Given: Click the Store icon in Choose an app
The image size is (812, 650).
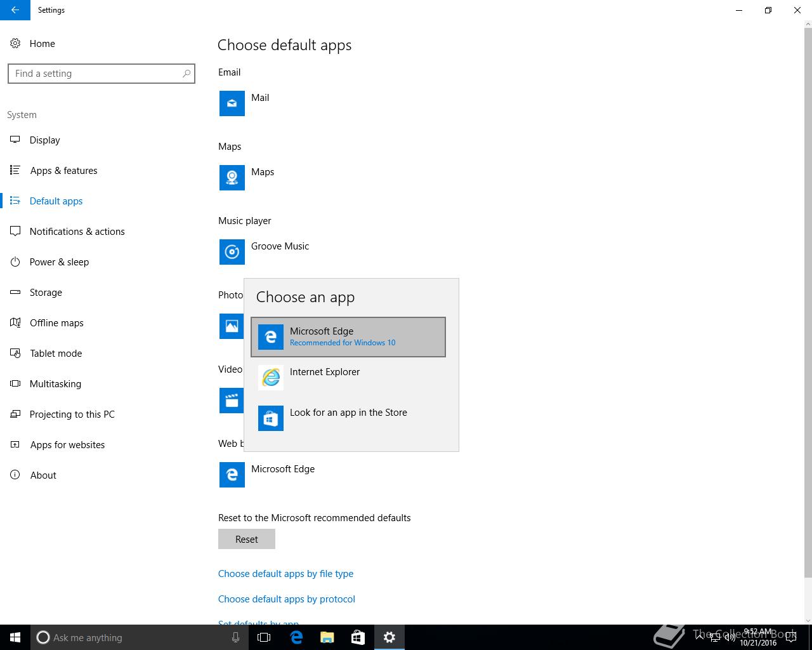Looking at the screenshot, I should point(271,418).
